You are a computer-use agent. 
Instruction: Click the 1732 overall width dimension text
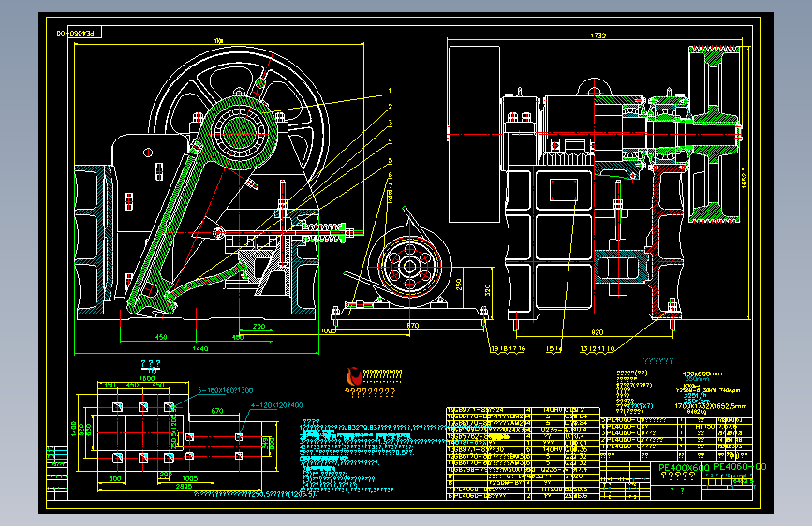tap(598, 36)
